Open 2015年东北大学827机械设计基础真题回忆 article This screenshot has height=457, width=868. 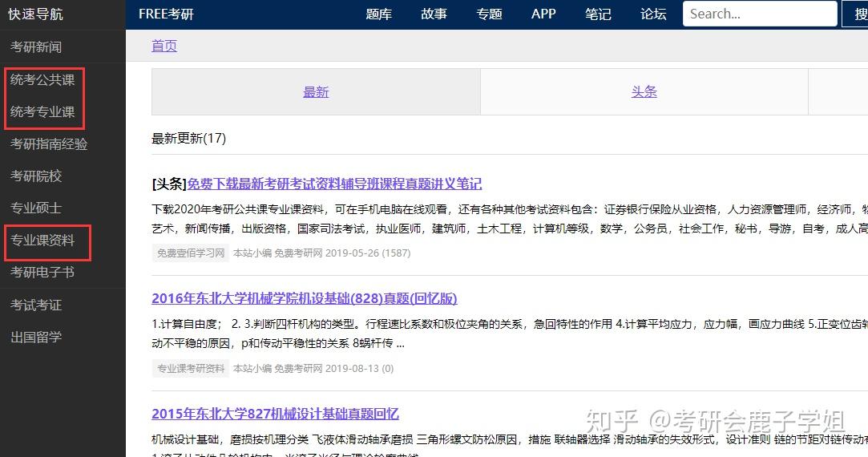coord(275,414)
